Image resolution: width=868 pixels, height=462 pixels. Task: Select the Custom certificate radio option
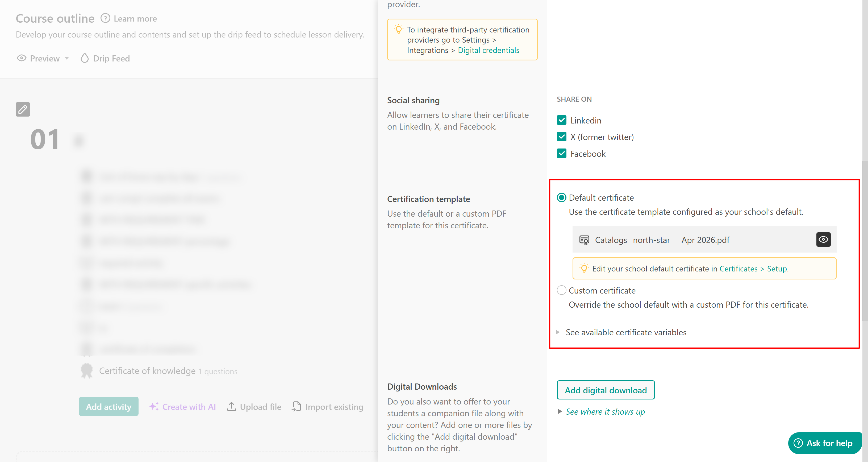pyautogui.click(x=561, y=290)
